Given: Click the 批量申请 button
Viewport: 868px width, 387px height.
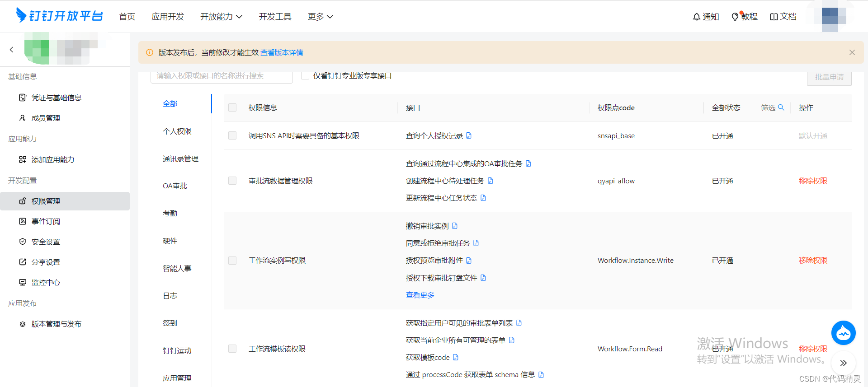Looking at the screenshot, I should 829,77.
